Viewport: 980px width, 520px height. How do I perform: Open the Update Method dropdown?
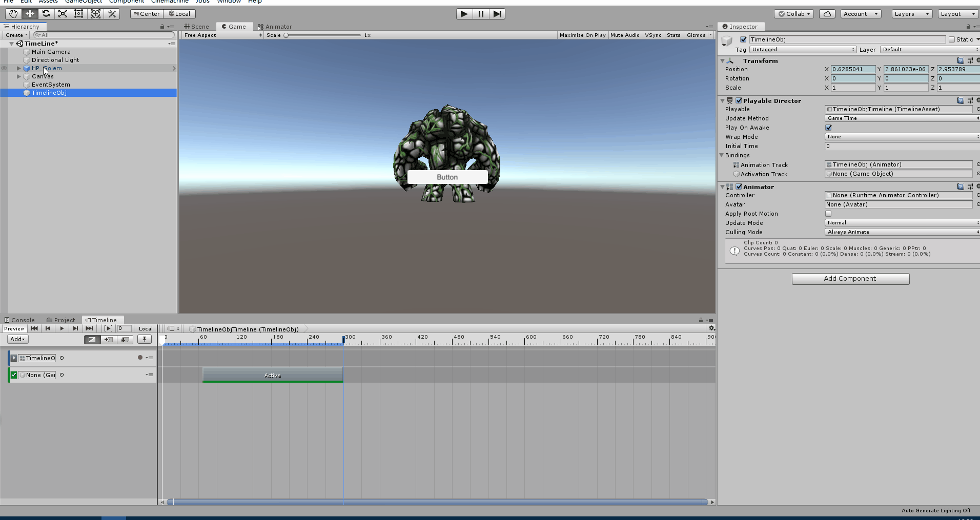pyautogui.click(x=902, y=118)
